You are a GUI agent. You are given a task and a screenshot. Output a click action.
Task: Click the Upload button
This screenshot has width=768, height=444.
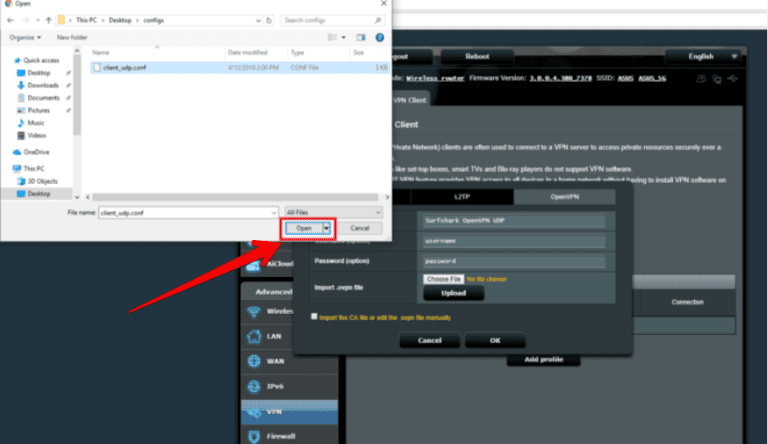click(454, 293)
